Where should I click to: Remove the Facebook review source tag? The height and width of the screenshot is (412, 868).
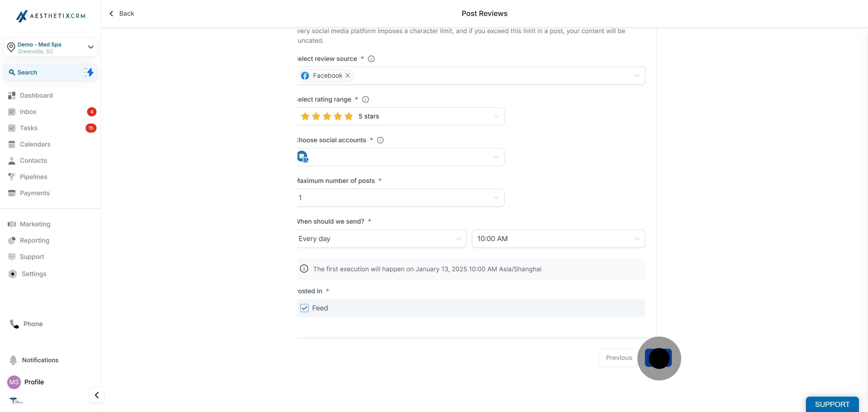[348, 75]
